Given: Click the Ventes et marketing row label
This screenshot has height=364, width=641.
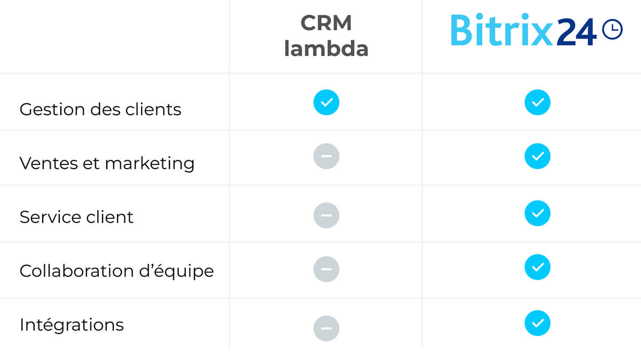Looking at the screenshot, I should click(107, 163).
